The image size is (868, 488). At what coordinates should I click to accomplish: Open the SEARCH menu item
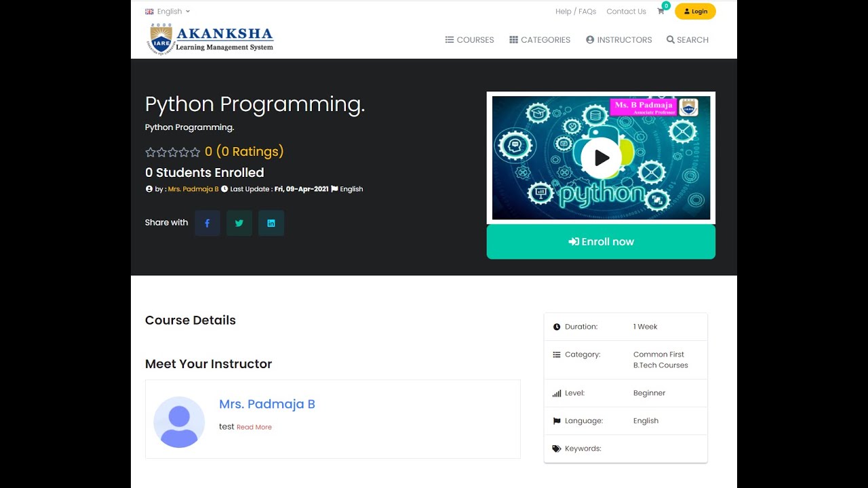pyautogui.click(x=687, y=40)
